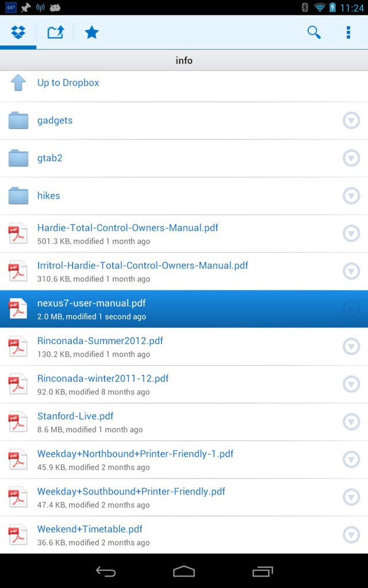Image resolution: width=368 pixels, height=588 pixels.
Task: Tap the battery charging status icon
Action: pos(332,7)
